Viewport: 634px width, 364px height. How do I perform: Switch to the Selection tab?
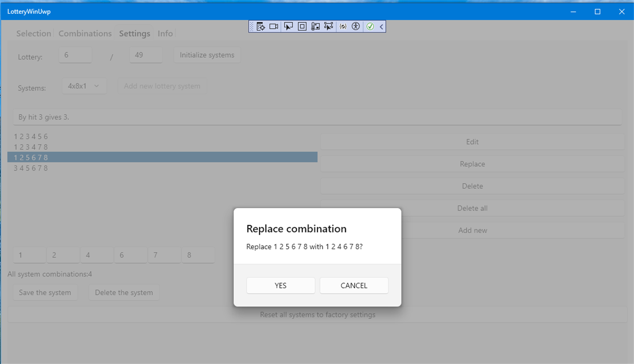click(33, 33)
